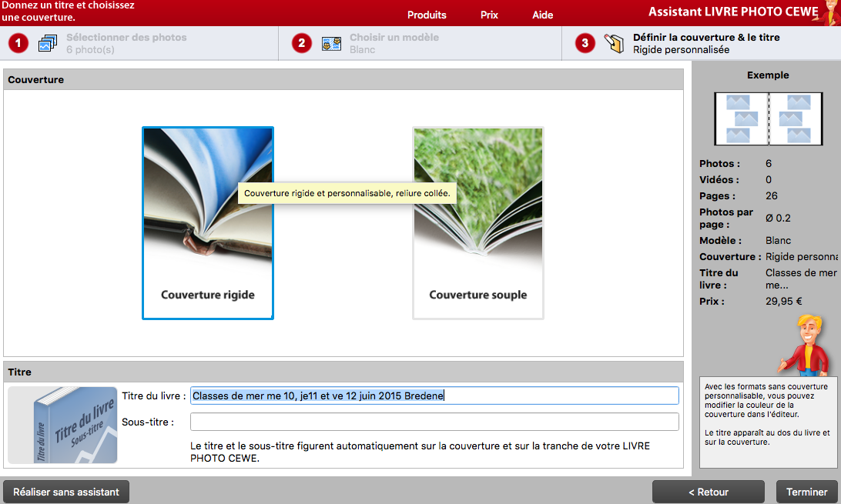
Task: Click the step 2 red circle icon
Action: coord(301,43)
